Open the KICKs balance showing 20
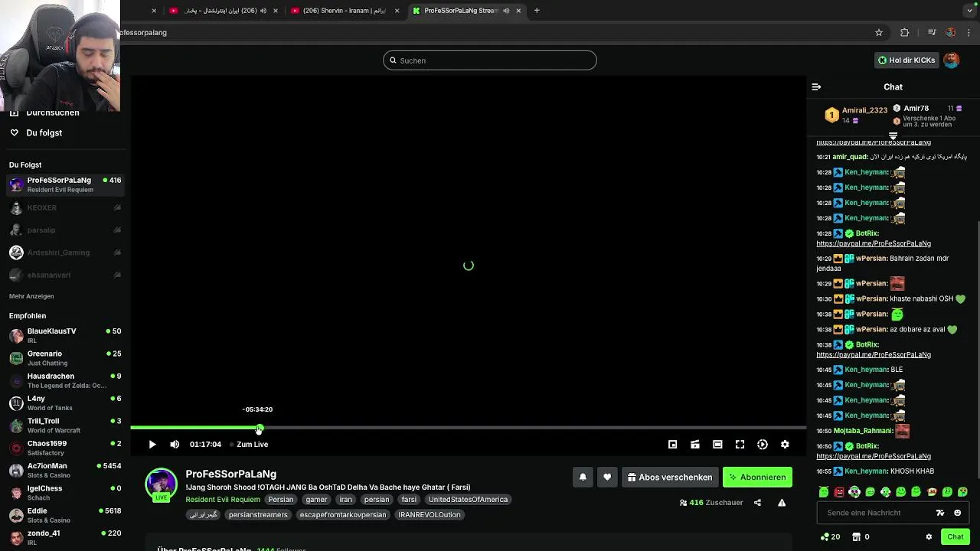The width and height of the screenshot is (980, 551). (x=830, y=537)
